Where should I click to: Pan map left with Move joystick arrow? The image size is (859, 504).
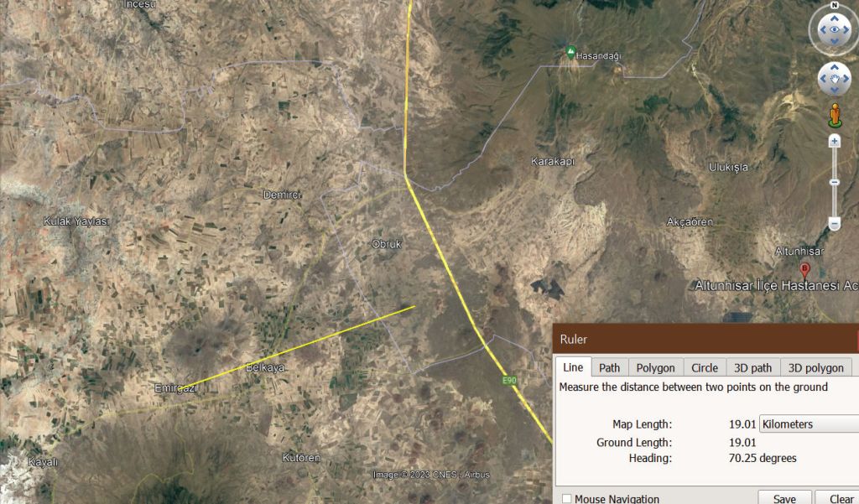823,79
